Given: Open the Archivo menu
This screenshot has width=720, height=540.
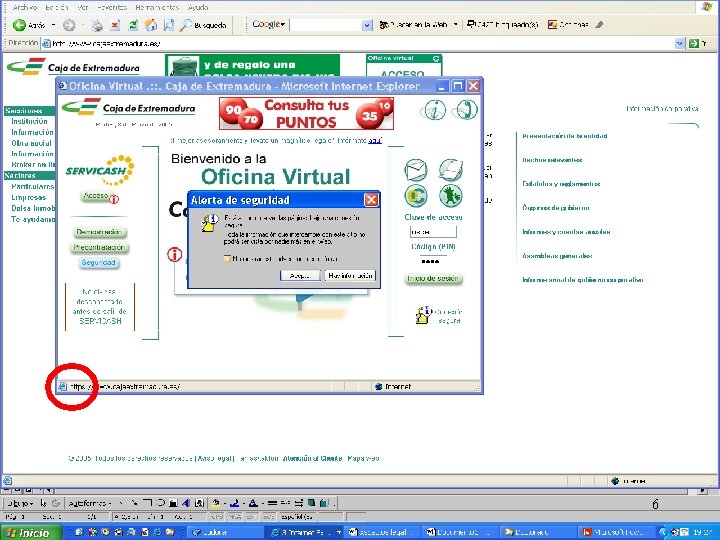Looking at the screenshot, I should [25, 7].
